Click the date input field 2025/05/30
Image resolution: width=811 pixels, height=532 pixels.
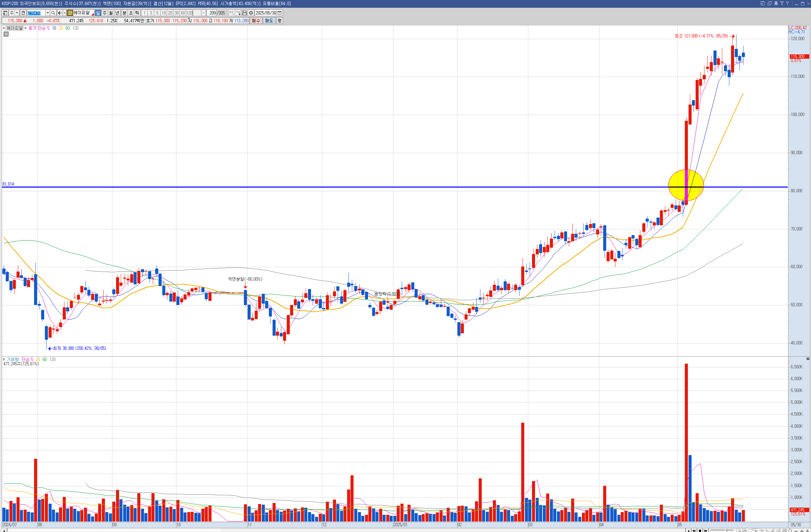[266, 13]
